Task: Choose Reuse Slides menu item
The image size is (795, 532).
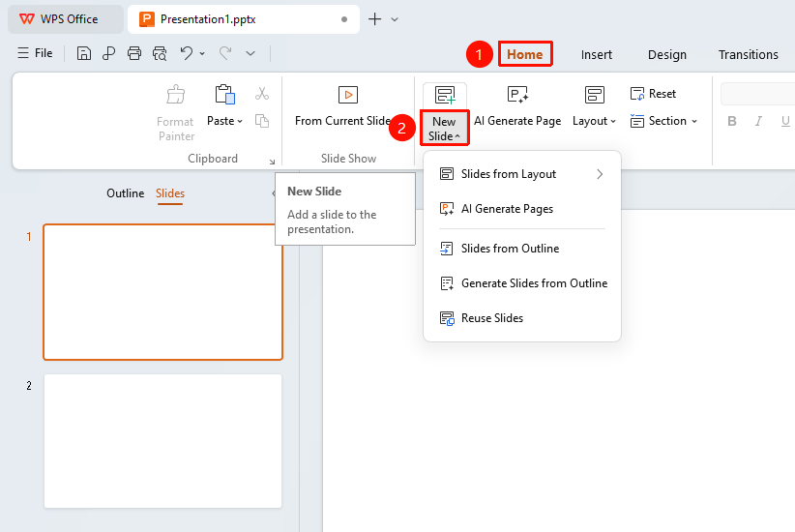Action: pyautogui.click(x=521, y=318)
